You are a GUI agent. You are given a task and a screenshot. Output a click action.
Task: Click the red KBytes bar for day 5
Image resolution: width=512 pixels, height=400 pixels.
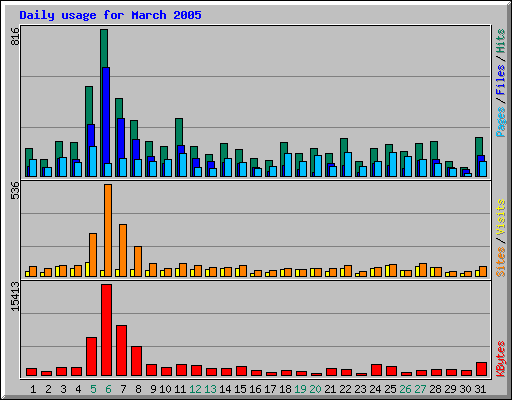(x=92, y=357)
